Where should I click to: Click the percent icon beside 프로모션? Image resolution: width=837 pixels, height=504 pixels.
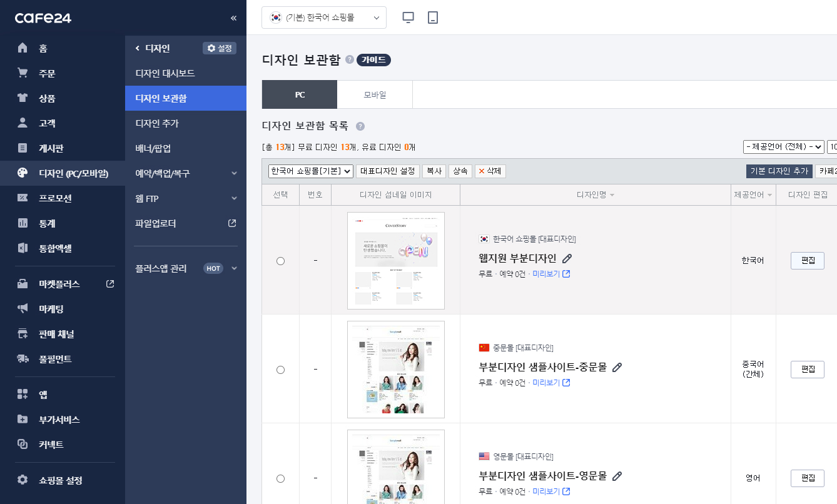(x=23, y=198)
